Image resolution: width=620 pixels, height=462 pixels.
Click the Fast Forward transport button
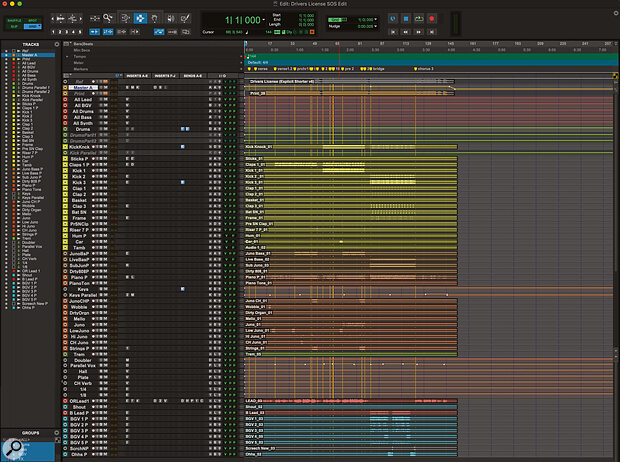[419, 32]
